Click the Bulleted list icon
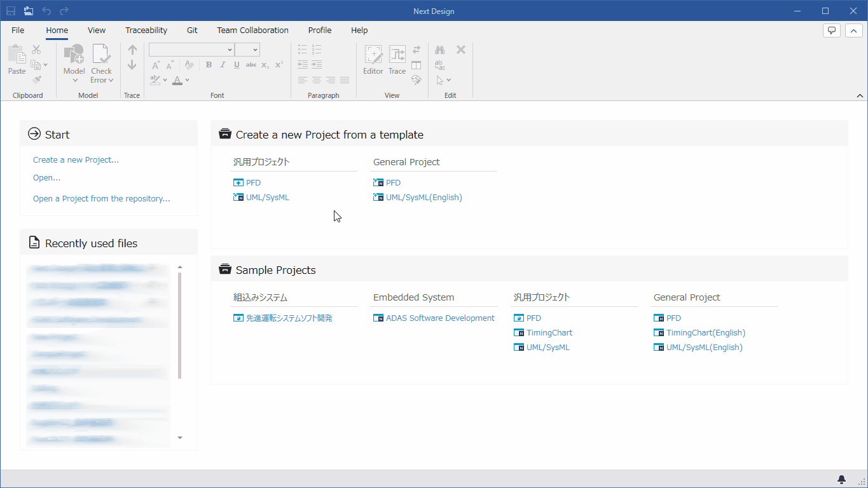 (302, 50)
